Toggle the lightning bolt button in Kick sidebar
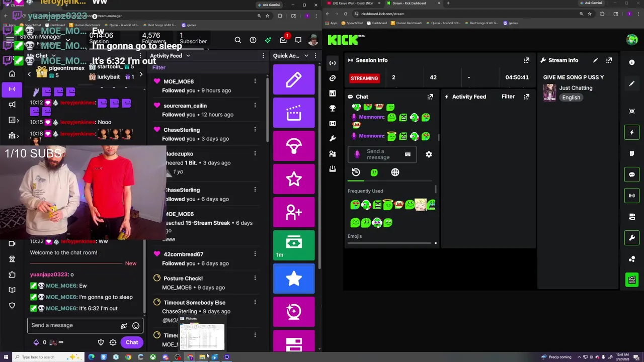The width and height of the screenshot is (644, 362). (632, 132)
